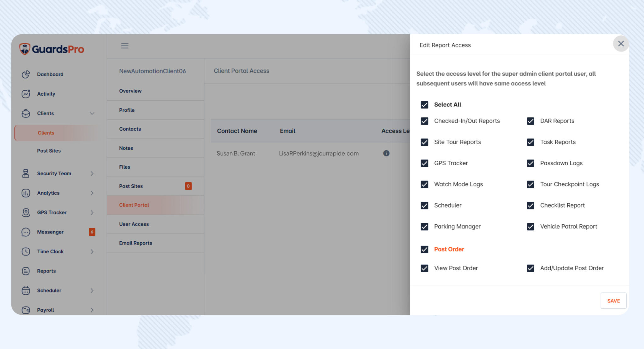
Task: Uncheck Checked-In/Out Reports
Action: coord(425,121)
